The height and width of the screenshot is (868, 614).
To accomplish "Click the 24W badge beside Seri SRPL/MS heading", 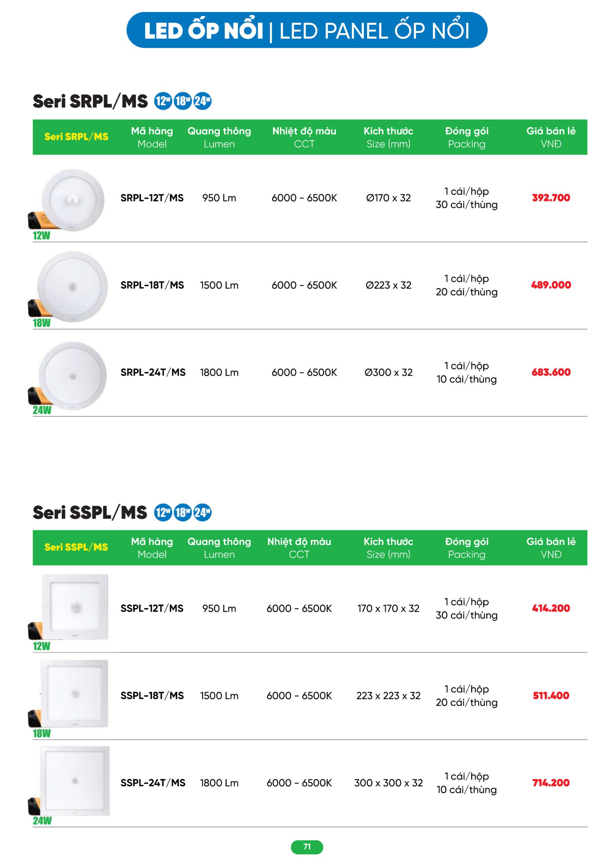I will click(x=203, y=101).
